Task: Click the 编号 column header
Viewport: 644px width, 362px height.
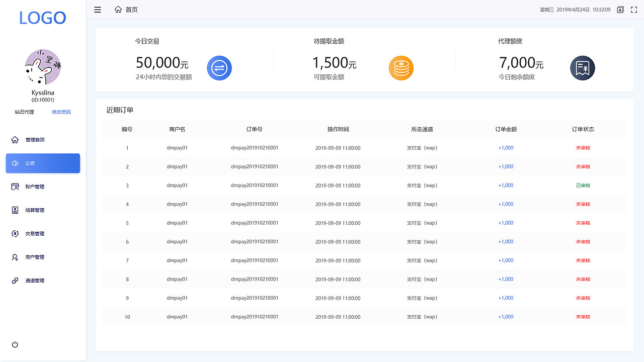Action: point(127,129)
